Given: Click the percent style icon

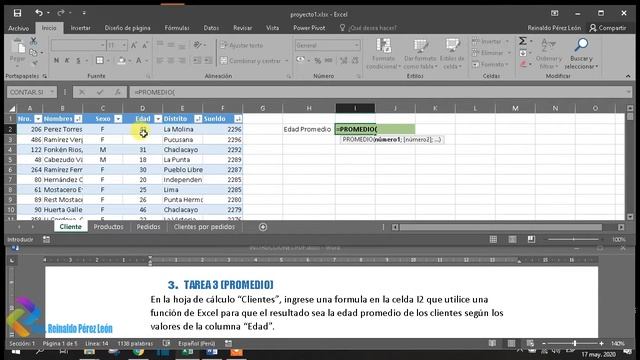Looking at the screenshot, I should coord(318,61).
